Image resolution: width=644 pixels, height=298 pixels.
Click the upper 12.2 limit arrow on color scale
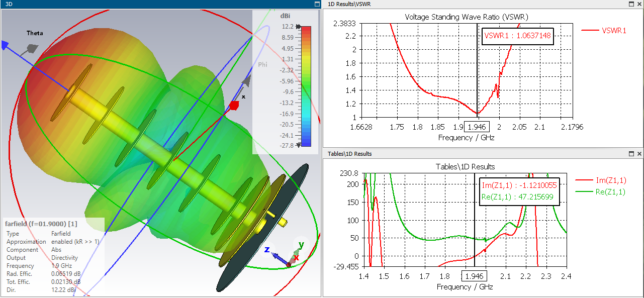click(x=299, y=27)
